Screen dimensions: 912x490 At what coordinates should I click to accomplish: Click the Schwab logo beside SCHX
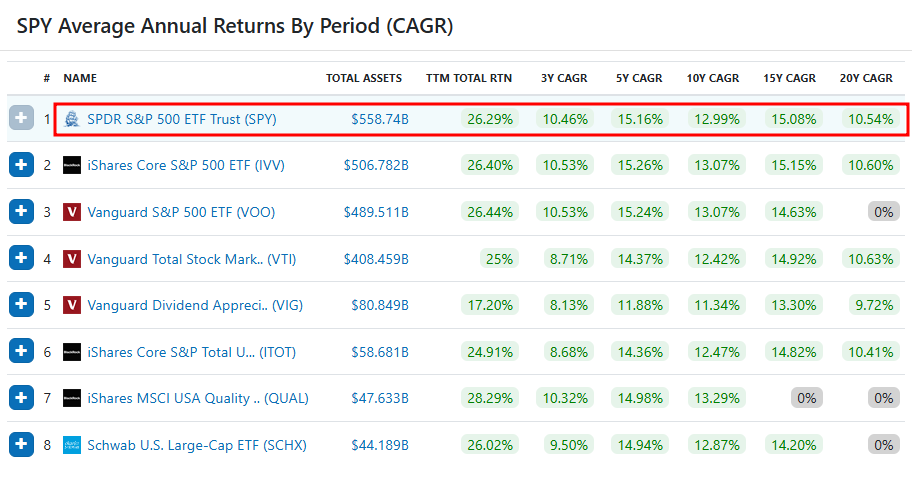[72, 445]
